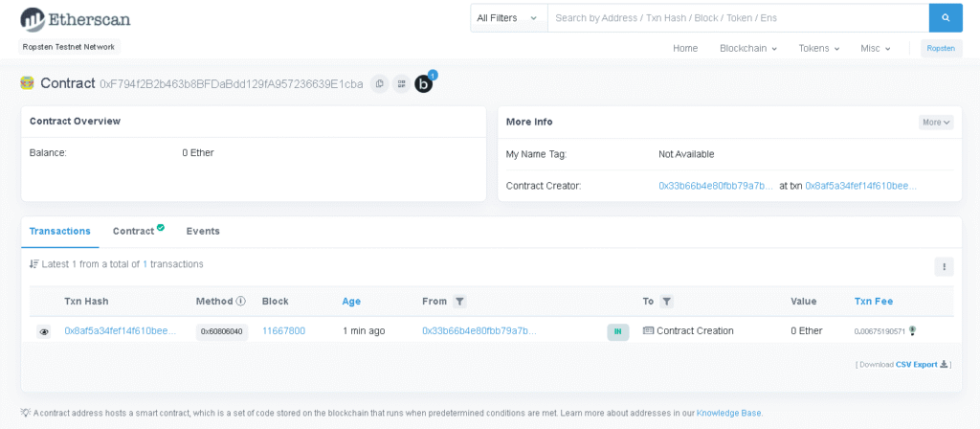The height and width of the screenshot is (429, 980).
Task: Click the search address input field
Action: click(x=737, y=18)
